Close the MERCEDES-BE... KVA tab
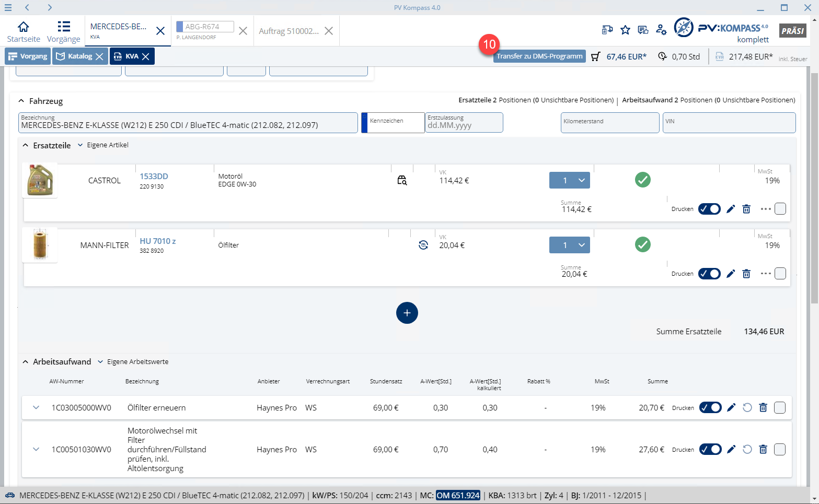This screenshot has width=819, height=504. pyautogui.click(x=160, y=31)
